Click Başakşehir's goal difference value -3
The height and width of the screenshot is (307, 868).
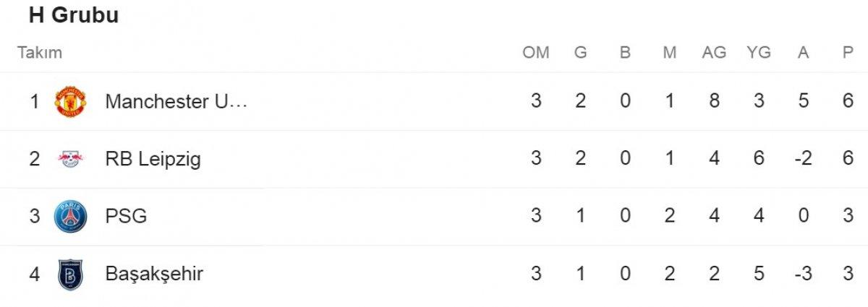pyautogui.click(x=803, y=274)
